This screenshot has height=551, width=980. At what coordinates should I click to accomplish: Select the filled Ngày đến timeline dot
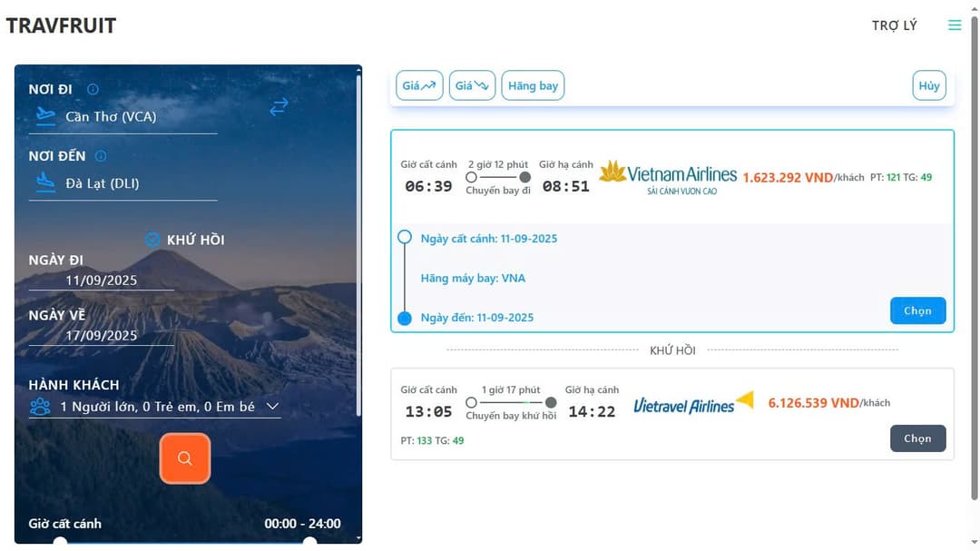[x=405, y=319]
